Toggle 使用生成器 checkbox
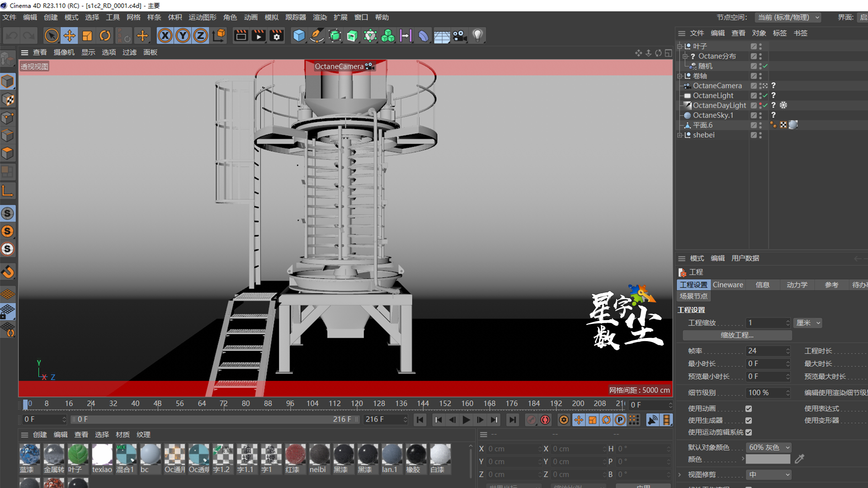The width and height of the screenshot is (868, 488). pyautogui.click(x=749, y=420)
